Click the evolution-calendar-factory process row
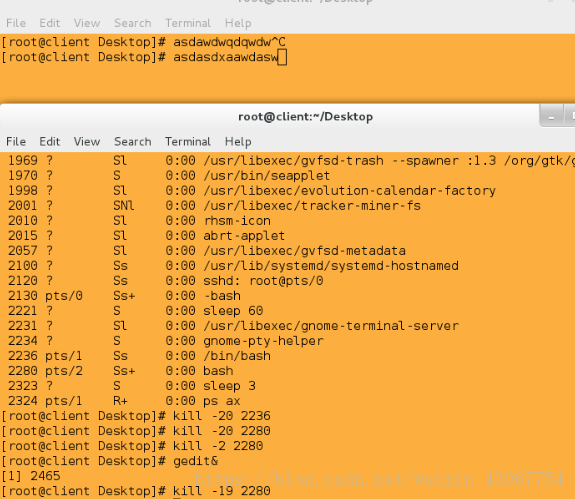 [252, 191]
